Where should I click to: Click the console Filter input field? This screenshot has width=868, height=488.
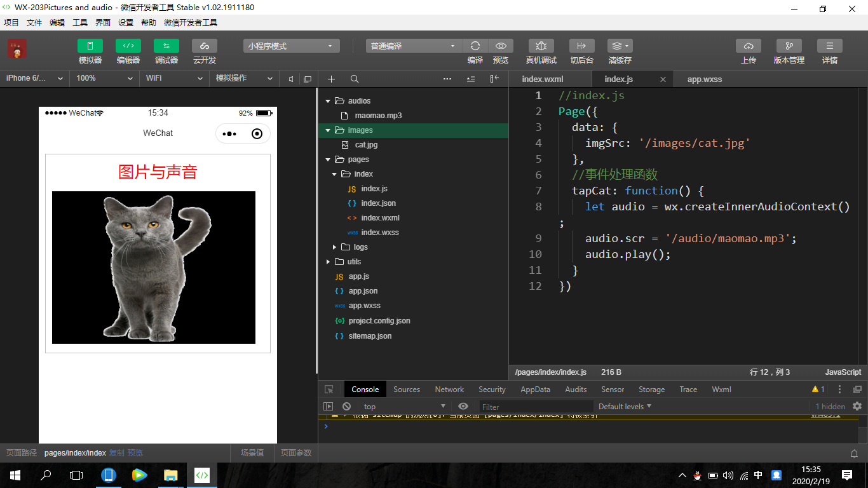536,407
